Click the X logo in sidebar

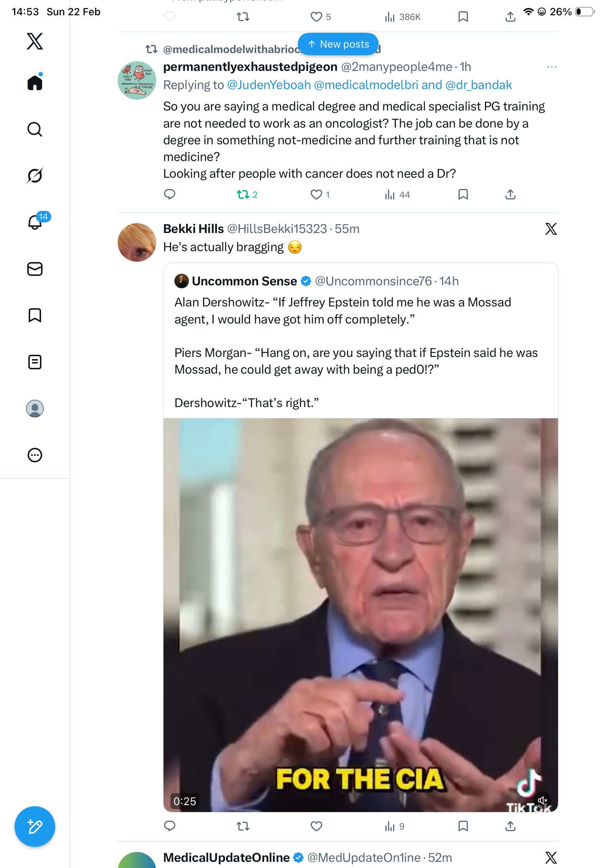tap(35, 41)
